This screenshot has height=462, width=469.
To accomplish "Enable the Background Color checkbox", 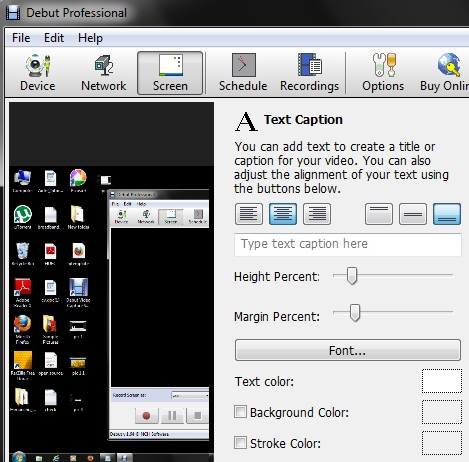I will pos(240,412).
